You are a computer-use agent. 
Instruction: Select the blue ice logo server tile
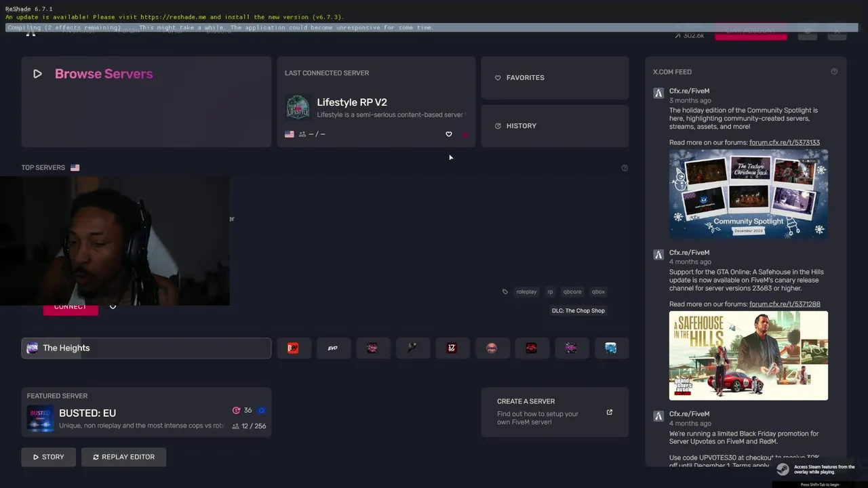pyautogui.click(x=611, y=348)
